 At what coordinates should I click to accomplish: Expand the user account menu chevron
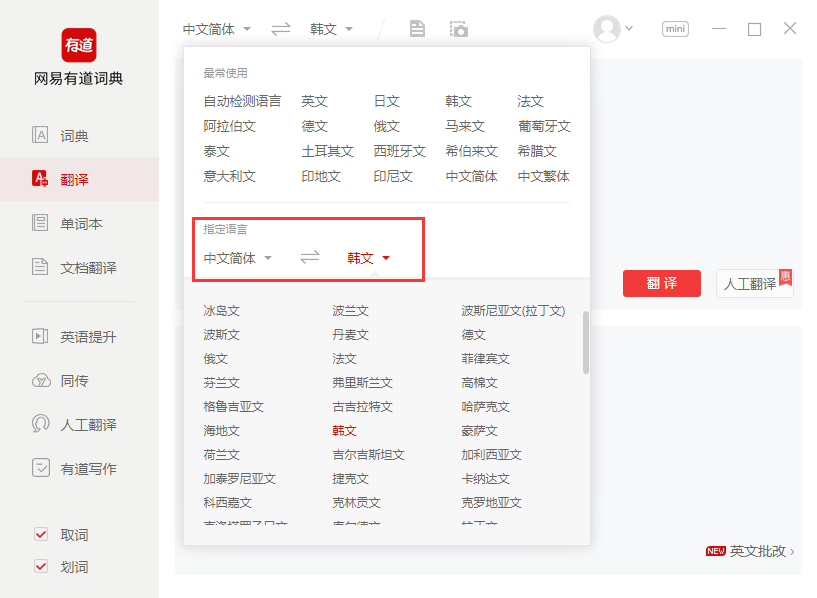(x=628, y=29)
